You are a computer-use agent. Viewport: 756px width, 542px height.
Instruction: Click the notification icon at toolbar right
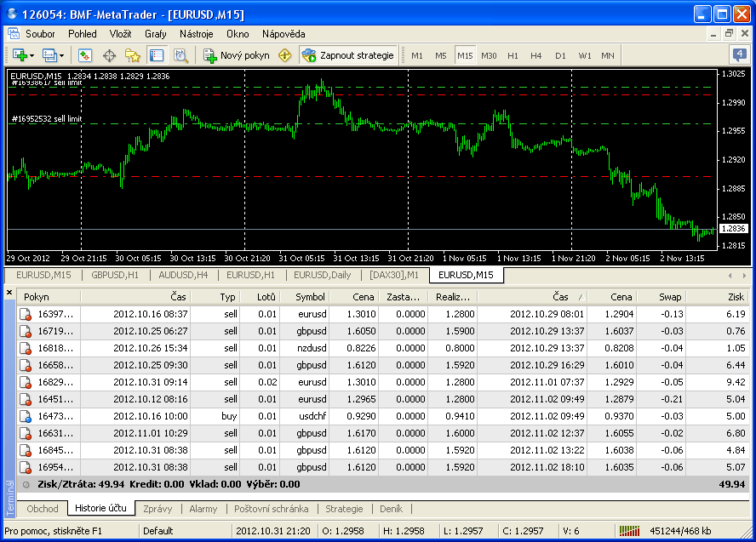(x=739, y=55)
